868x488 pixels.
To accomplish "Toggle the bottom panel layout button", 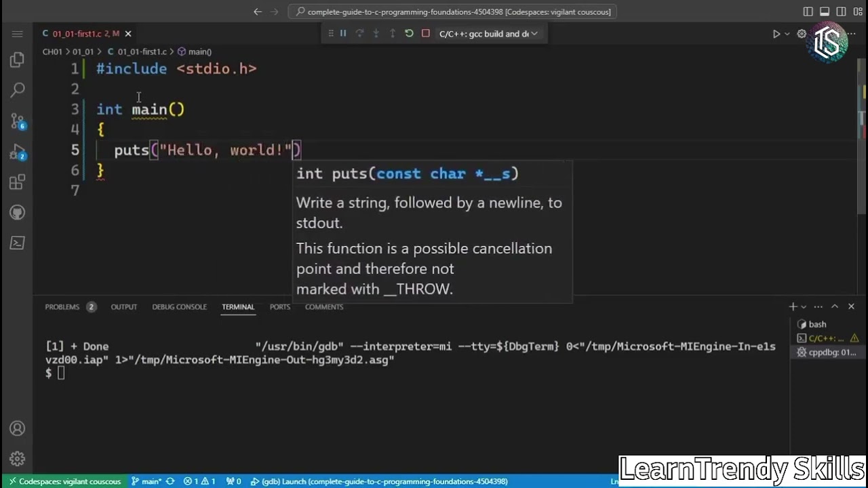I will pos(825,12).
